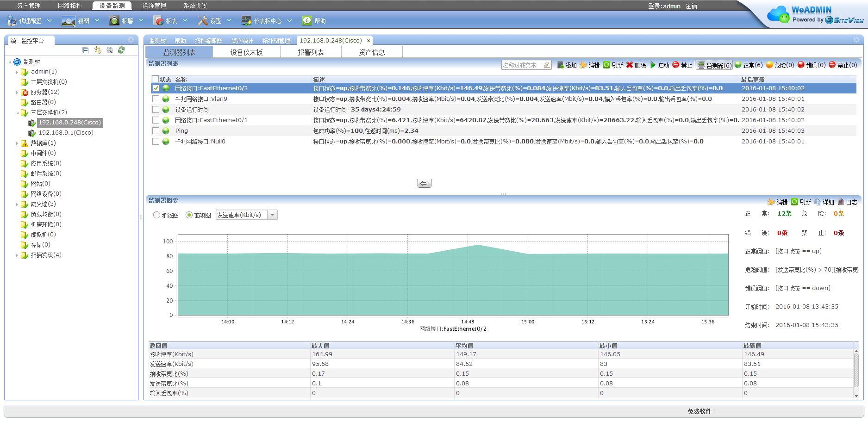Click the 删除 delete icon
Viewport: 868px width, 421px height.
point(630,65)
